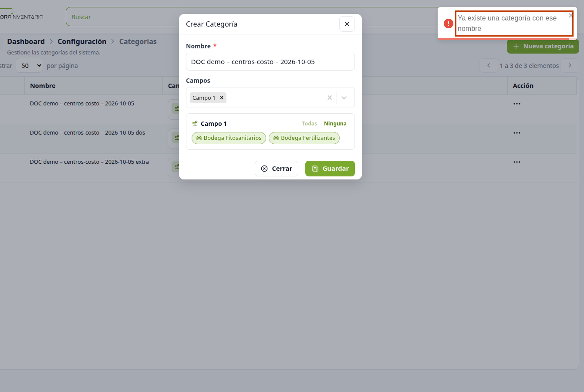Screen dimensions: 584x392
Task: Close the Crear Categoría dialog with X
Action: (x=347, y=24)
